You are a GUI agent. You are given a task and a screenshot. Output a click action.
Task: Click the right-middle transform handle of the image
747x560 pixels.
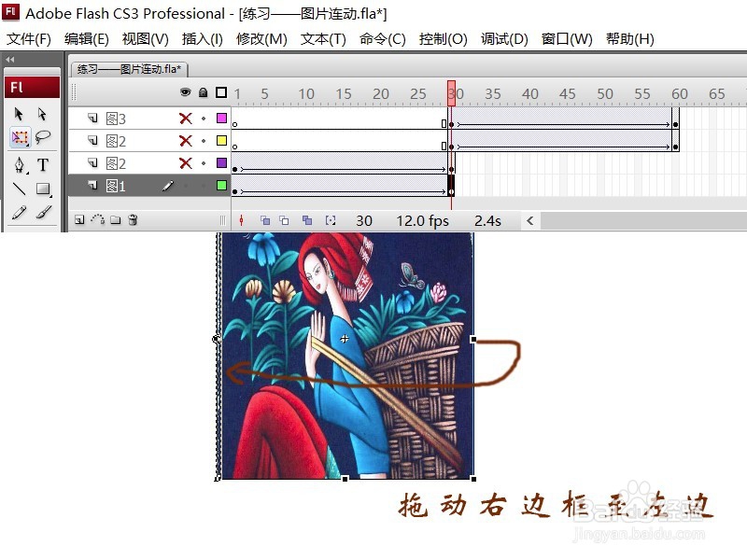(x=473, y=339)
